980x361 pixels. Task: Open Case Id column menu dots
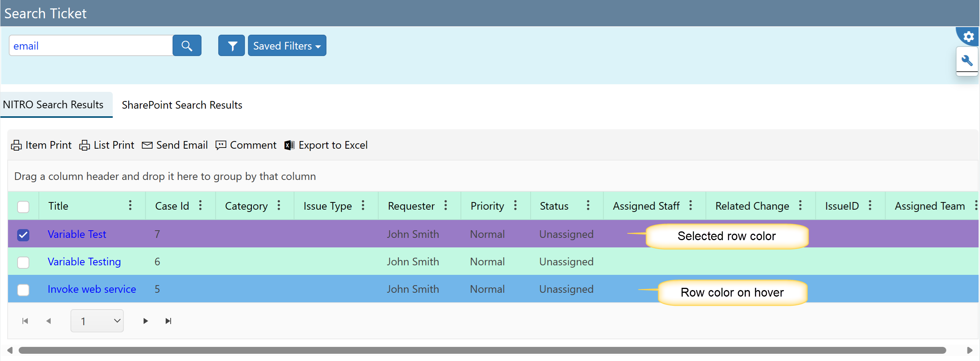point(200,205)
